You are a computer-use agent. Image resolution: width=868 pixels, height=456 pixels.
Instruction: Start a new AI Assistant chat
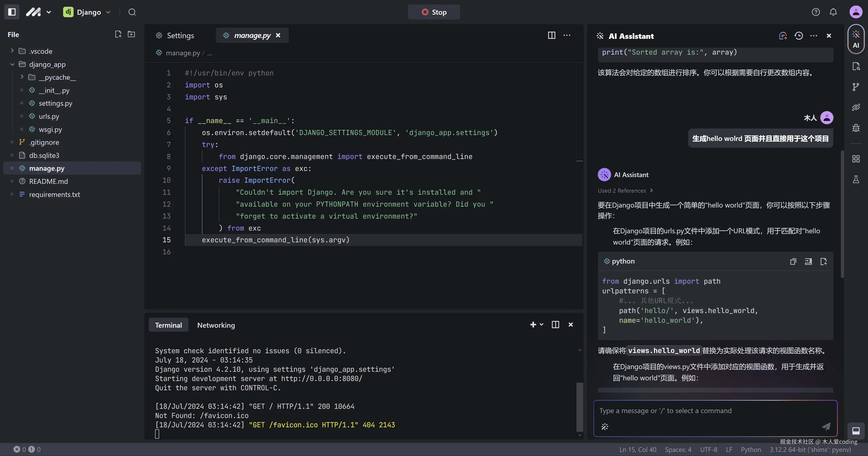tap(782, 36)
